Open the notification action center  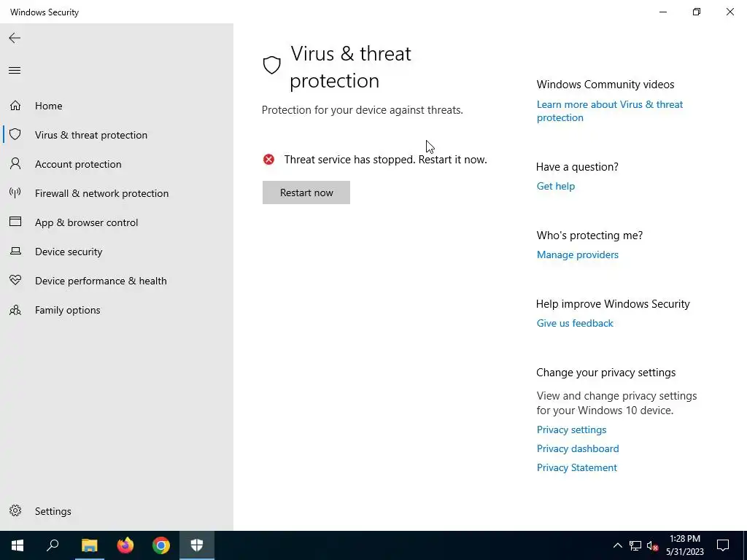(723, 545)
